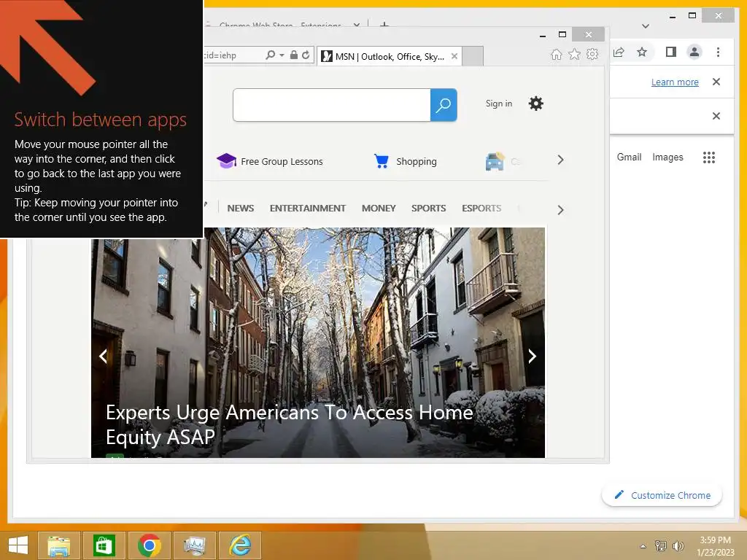Expand MSN shortcuts row with right chevron
Screen dimensions: 747x560
pyautogui.click(x=561, y=160)
